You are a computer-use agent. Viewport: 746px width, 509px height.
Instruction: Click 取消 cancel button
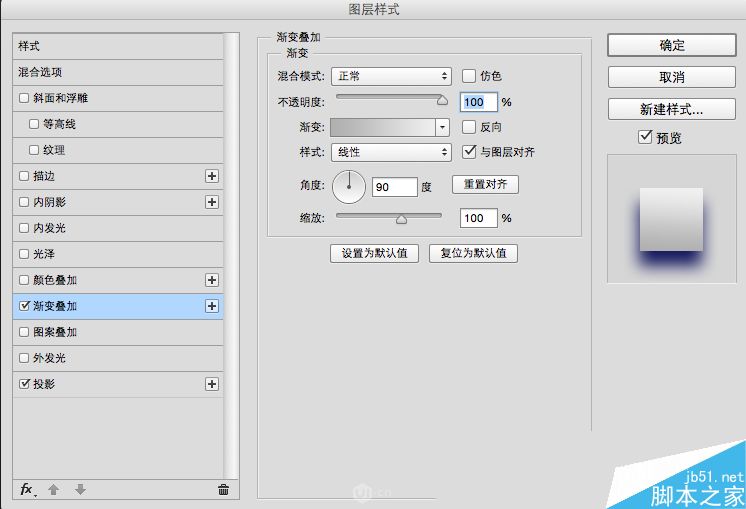click(x=672, y=77)
